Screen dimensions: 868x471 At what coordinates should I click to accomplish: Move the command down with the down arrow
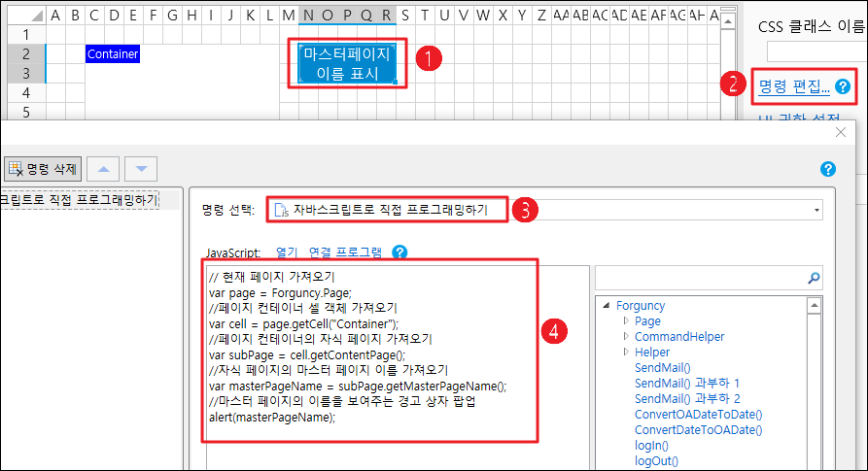click(x=141, y=169)
